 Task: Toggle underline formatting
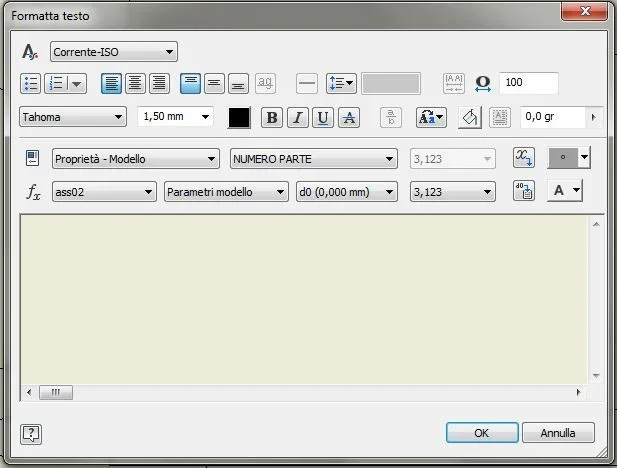(x=323, y=118)
